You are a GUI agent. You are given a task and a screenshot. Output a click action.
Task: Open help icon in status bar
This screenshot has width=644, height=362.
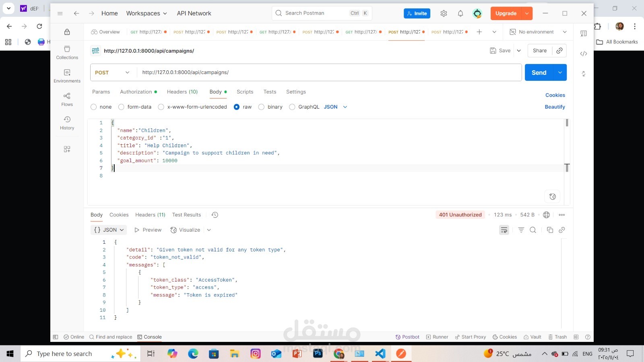click(x=588, y=337)
